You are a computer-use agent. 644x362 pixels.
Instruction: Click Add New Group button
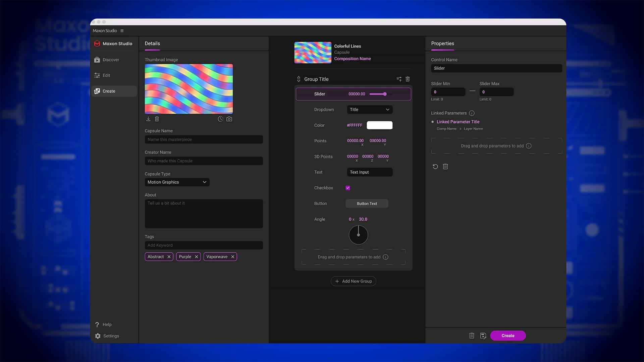coord(353,281)
